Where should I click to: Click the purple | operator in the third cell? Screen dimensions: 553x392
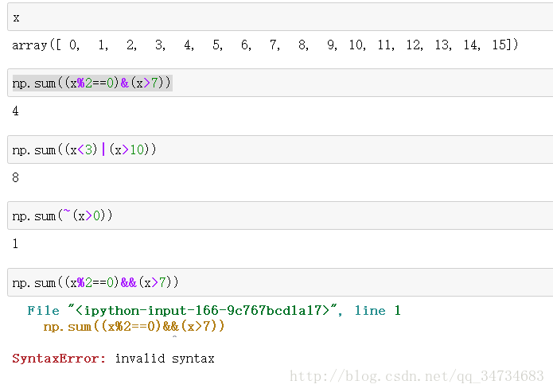[x=103, y=149]
